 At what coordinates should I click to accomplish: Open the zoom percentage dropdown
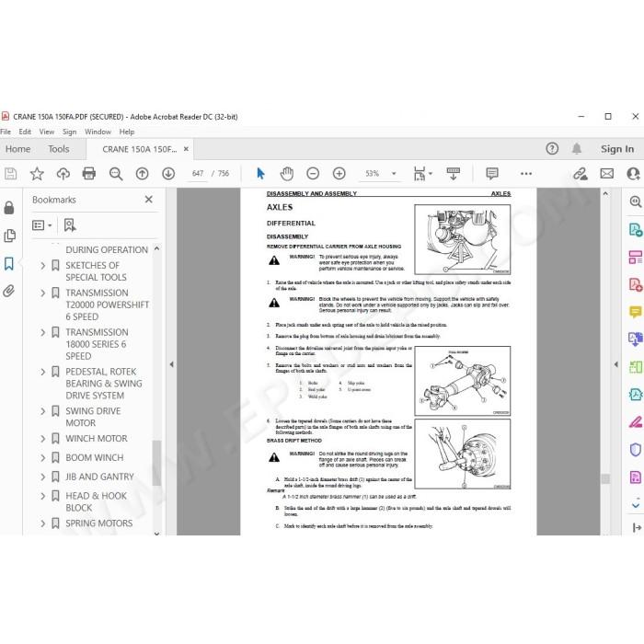[394, 173]
